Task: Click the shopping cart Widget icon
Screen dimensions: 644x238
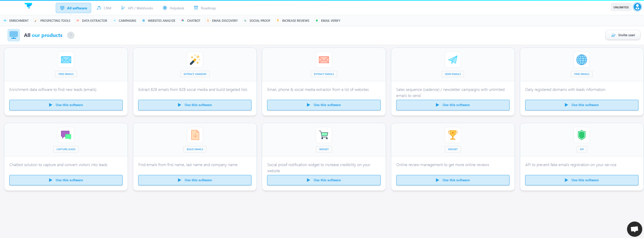Action: [324, 135]
